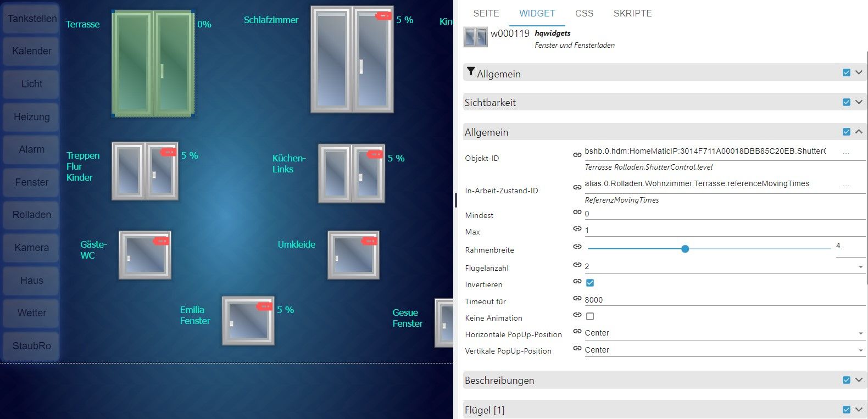Click the Küchen-Links window widget
The height and width of the screenshot is (419, 868).
click(352, 174)
